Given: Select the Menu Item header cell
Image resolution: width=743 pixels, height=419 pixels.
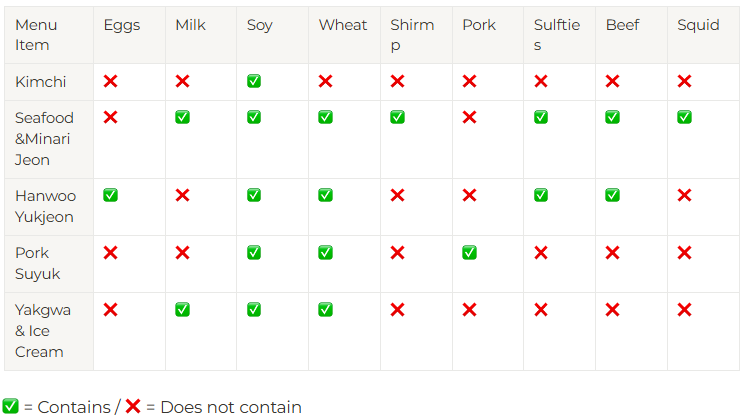Looking at the screenshot, I should (x=36, y=35).
